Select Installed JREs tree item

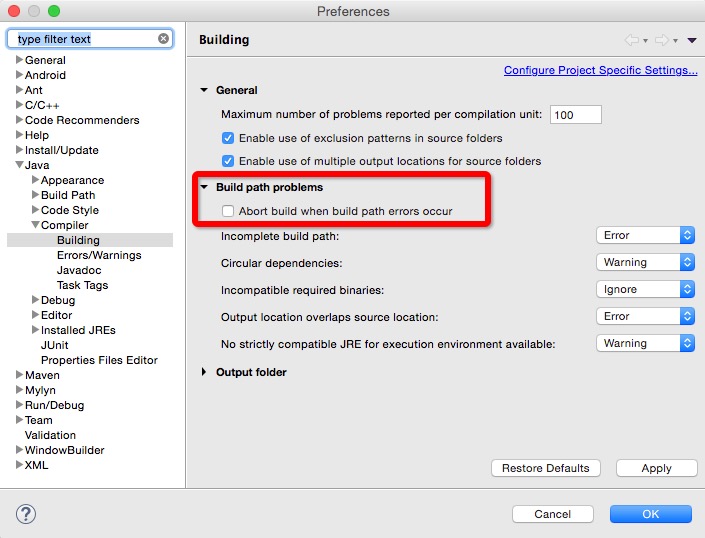[x=78, y=330]
